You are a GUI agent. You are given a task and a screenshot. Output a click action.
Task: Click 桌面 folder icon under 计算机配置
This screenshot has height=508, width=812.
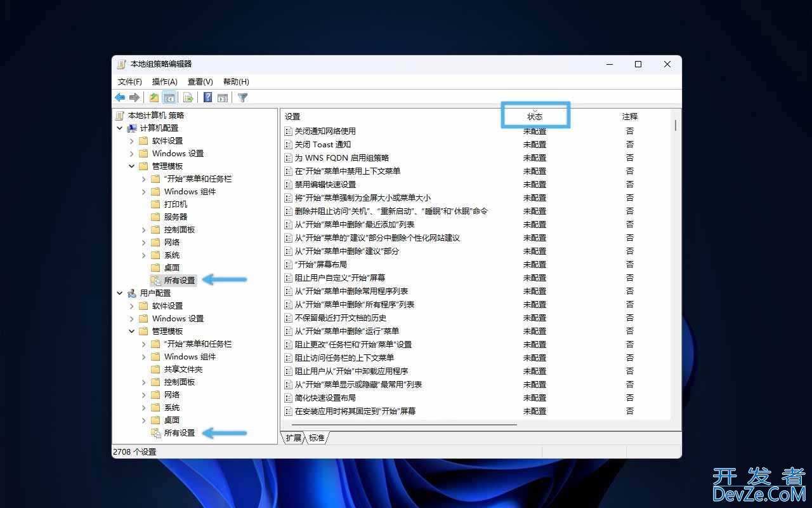pos(155,268)
